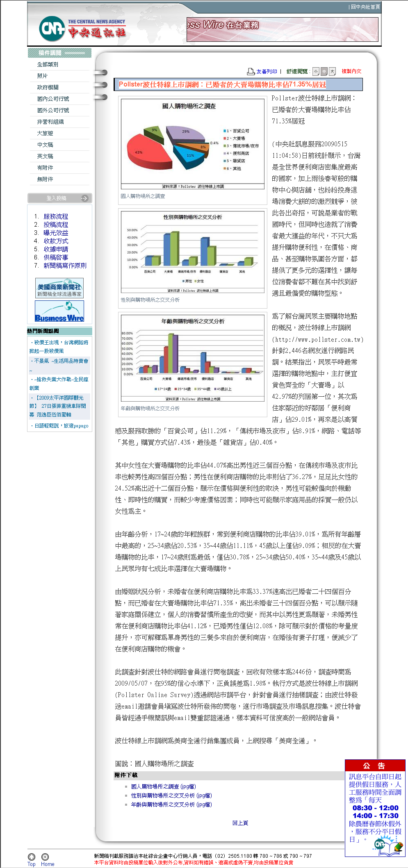408x868 pixels.
Task: Set font size to large (大)
Action: point(332,71)
